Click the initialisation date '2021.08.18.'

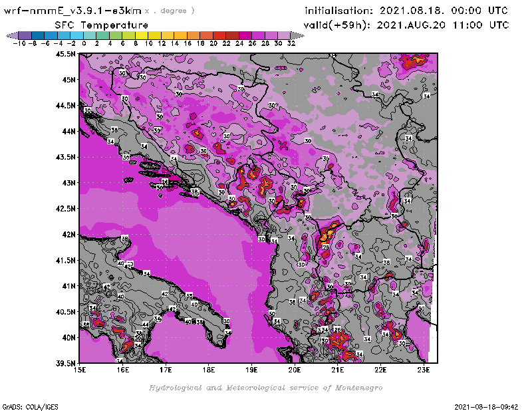pyautogui.click(x=412, y=11)
